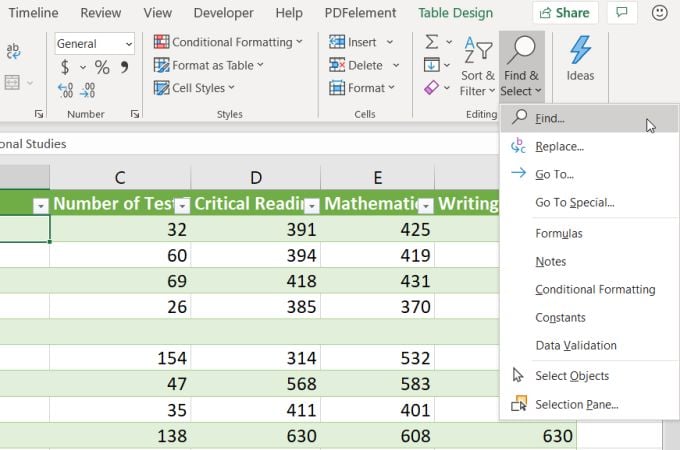This screenshot has height=450, width=680.
Task: Click the Decrease Decimal icon
Action: (x=87, y=90)
